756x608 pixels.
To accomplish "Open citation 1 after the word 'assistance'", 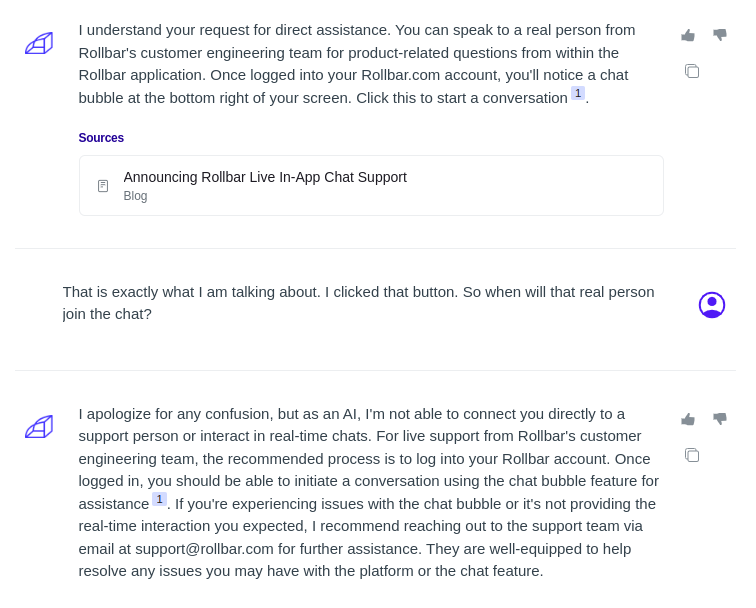I will 159,499.
